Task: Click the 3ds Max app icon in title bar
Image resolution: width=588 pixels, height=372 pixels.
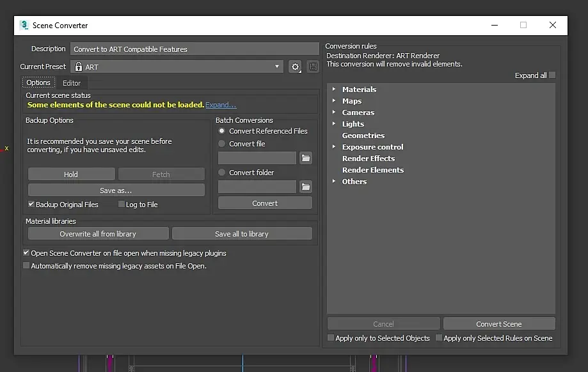Action: [x=24, y=26]
